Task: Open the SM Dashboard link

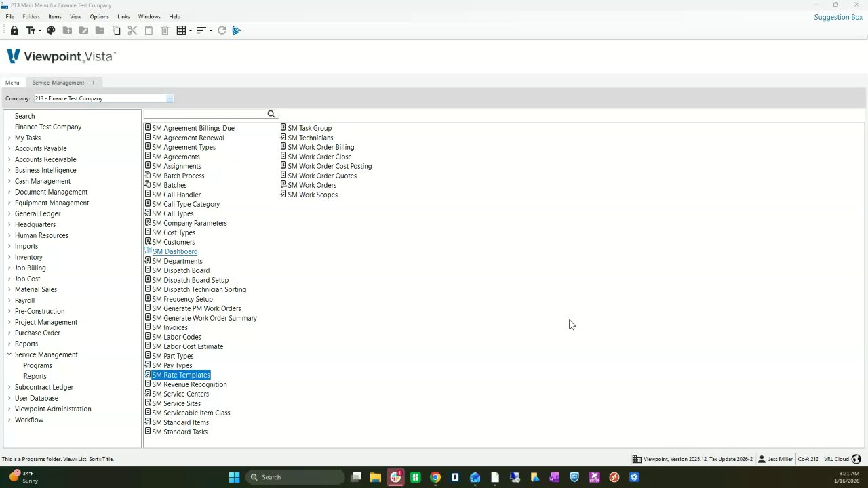Action: [x=175, y=251]
